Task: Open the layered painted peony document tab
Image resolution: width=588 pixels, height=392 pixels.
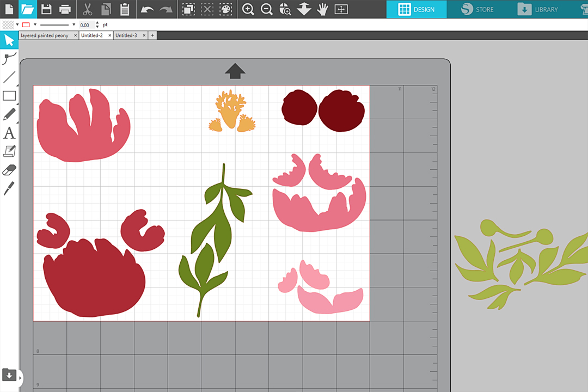Action: click(x=45, y=35)
